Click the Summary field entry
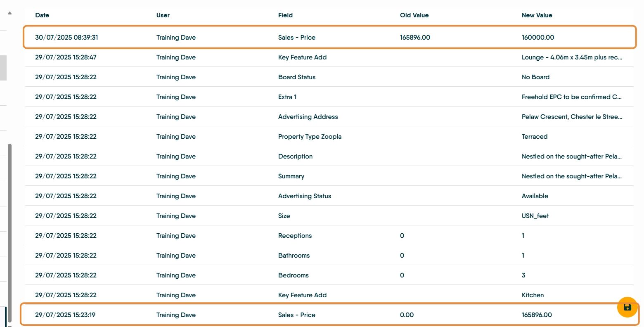 [291, 176]
